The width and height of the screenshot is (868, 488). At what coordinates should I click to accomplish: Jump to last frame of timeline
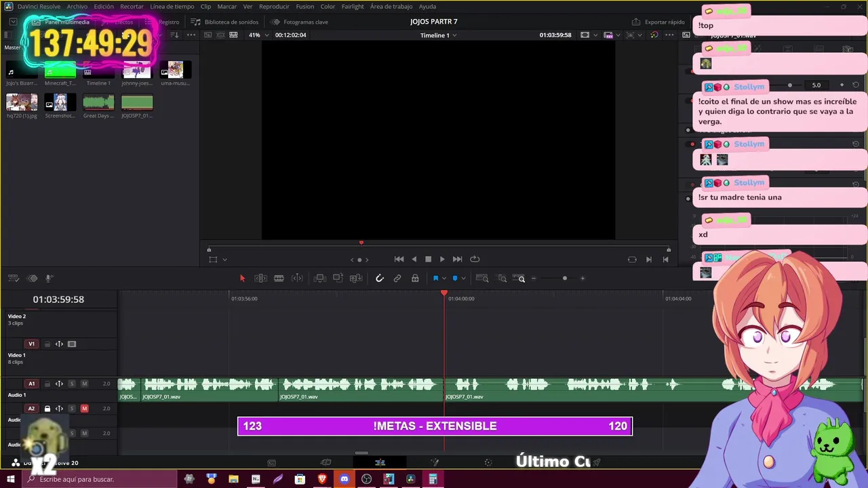tap(457, 259)
